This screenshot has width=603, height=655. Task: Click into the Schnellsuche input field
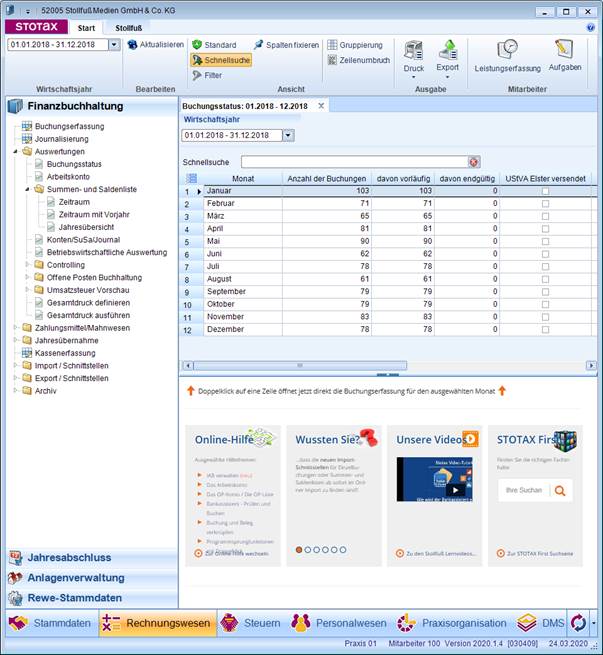click(x=355, y=162)
